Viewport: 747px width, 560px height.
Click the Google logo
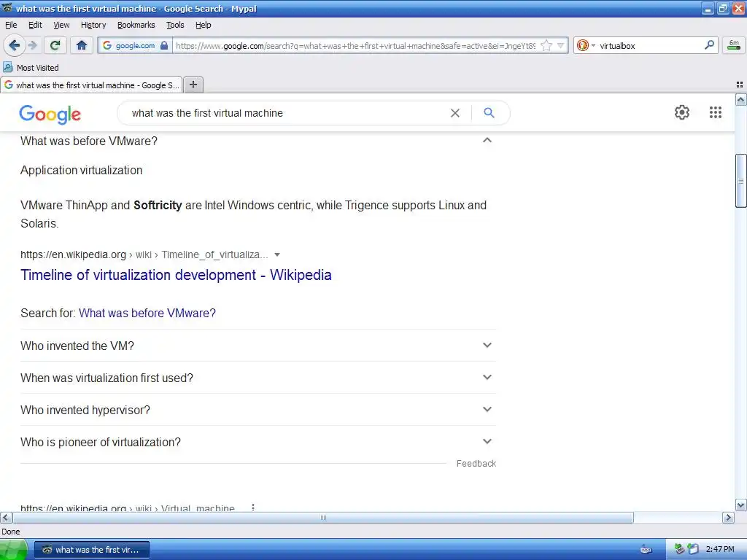tap(50, 114)
